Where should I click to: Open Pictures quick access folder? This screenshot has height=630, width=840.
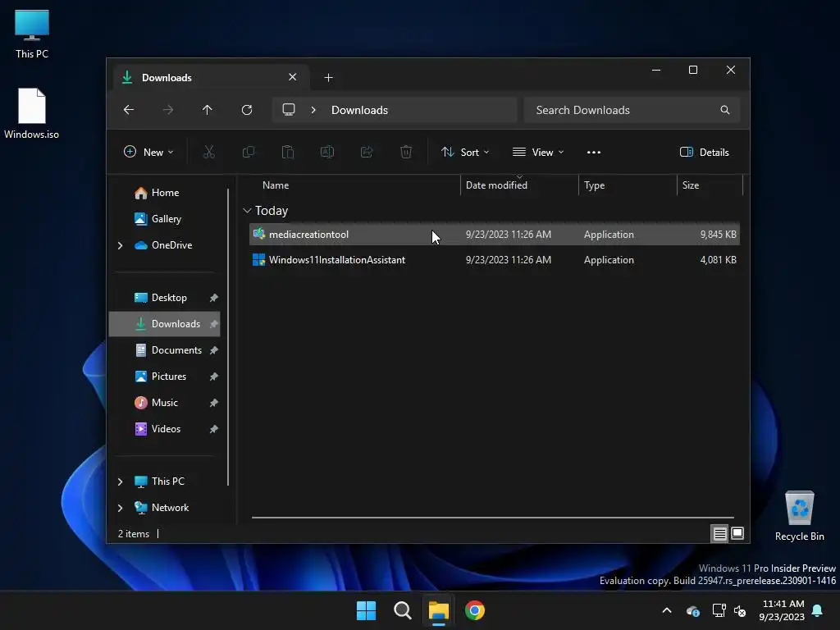tap(161, 377)
